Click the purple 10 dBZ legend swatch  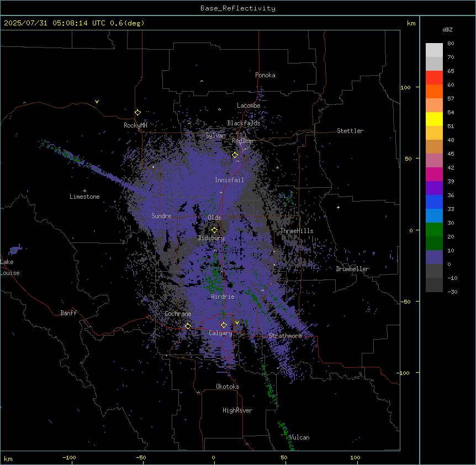point(434,257)
